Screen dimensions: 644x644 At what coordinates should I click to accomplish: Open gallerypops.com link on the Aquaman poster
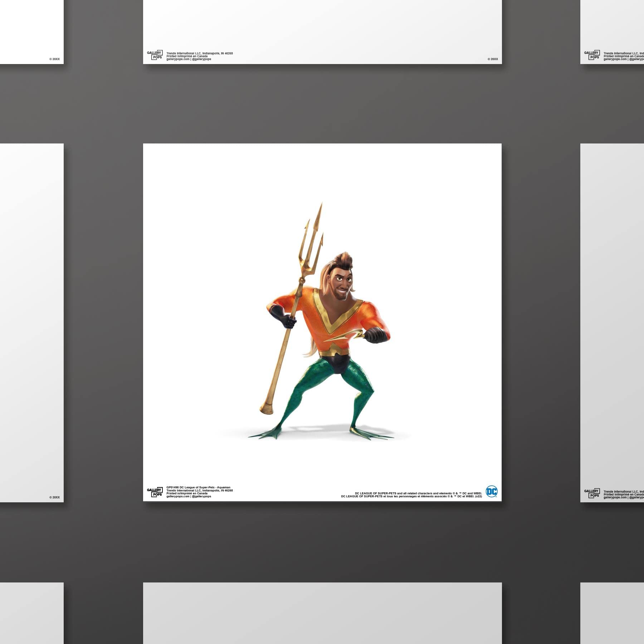click(x=178, y=496)
